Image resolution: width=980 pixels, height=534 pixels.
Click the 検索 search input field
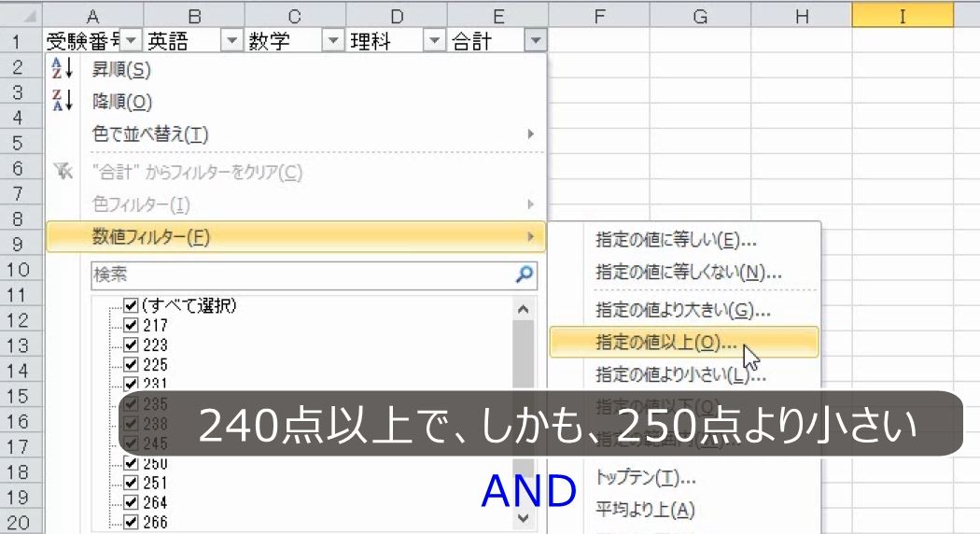pos(314,274)
